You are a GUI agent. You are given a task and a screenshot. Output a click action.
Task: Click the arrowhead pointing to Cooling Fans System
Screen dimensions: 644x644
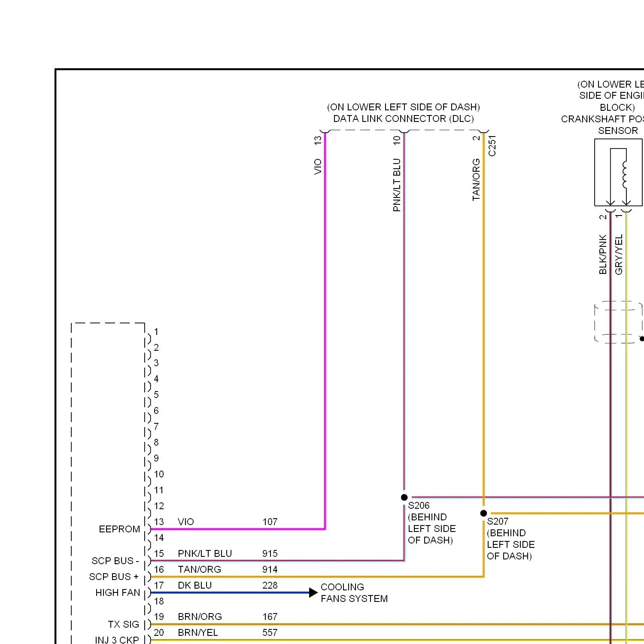(x=313, y=593)
